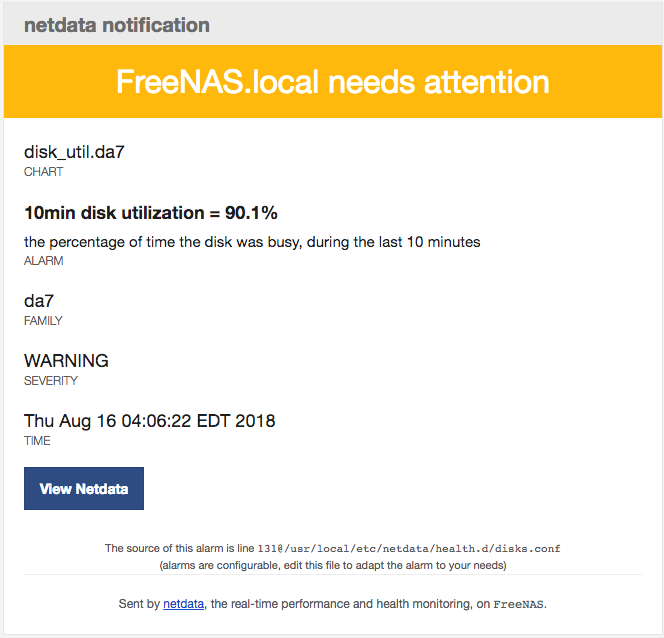The image size is (664, 638).
Task: Click the 10min disk utilization = 90.1% heading
Action: coord(151,213)
